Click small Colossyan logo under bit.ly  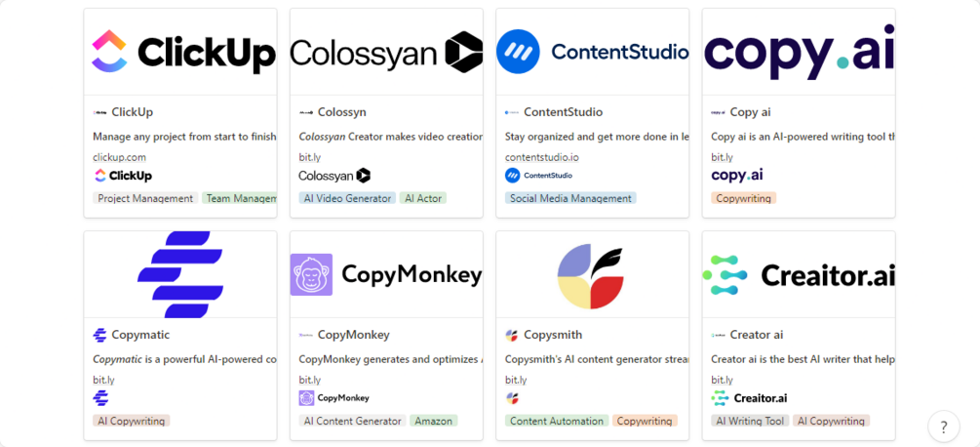334,176
